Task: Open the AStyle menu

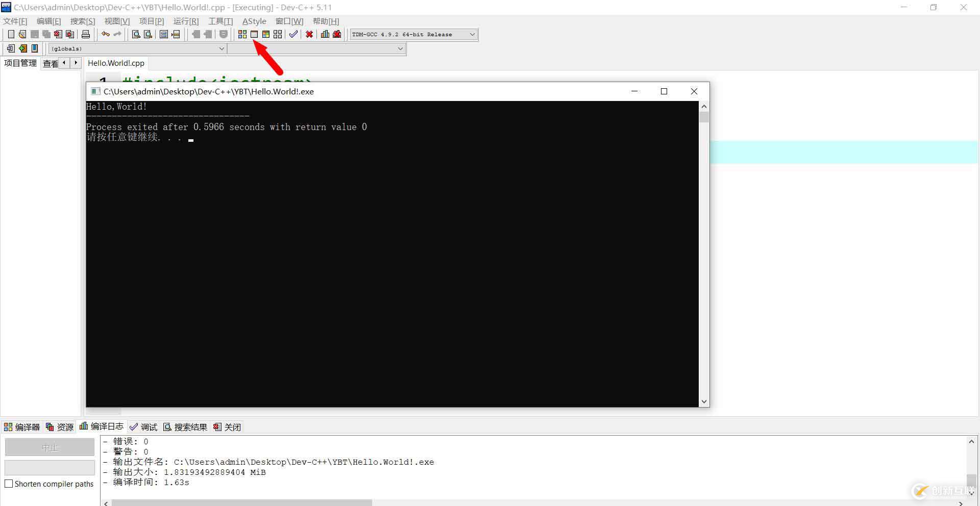Action: [254, 21]
